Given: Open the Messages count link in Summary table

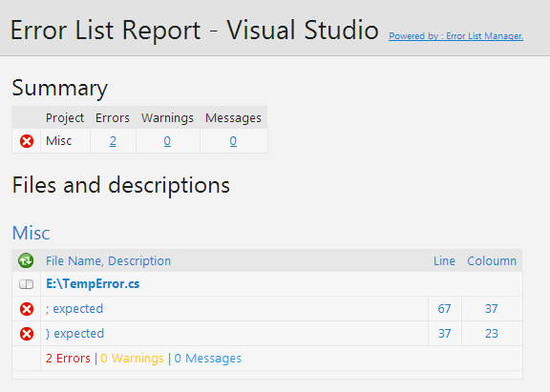Looking at the screenshot, I should tap(233, 141).
